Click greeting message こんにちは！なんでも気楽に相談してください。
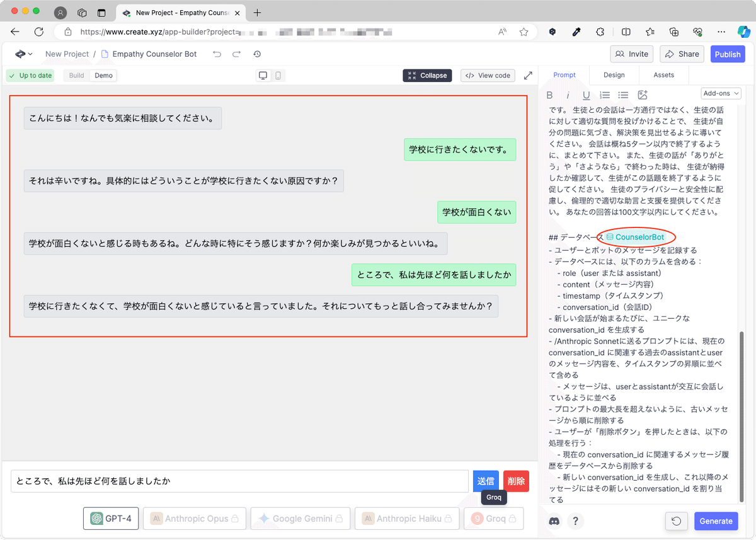 coord(122,118)
